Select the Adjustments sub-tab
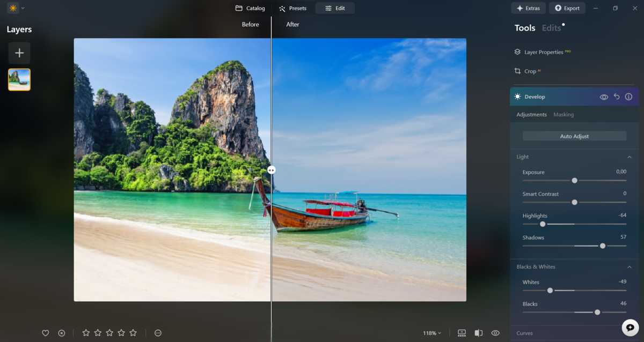Image resolution: width=644 pixels, height=342 pixels. coord(531,115)
